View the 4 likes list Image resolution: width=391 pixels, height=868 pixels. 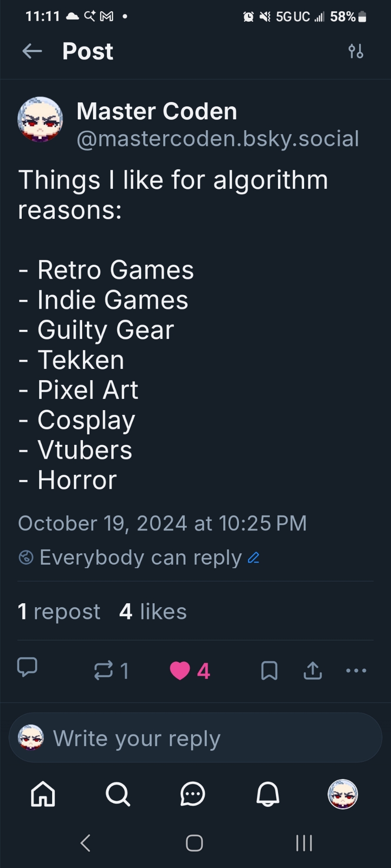[153, 612]
